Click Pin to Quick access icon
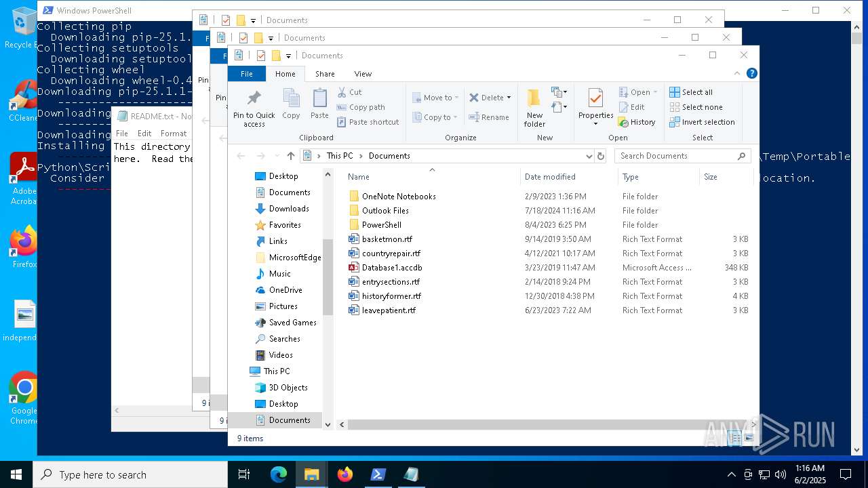The image size is (868, 488). coord(254,108)
